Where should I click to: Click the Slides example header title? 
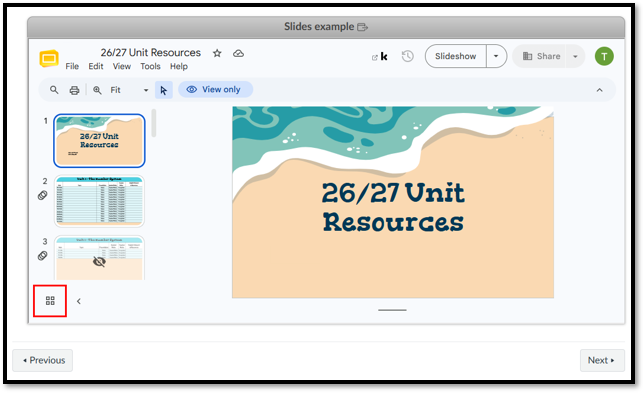coord(319,27)
